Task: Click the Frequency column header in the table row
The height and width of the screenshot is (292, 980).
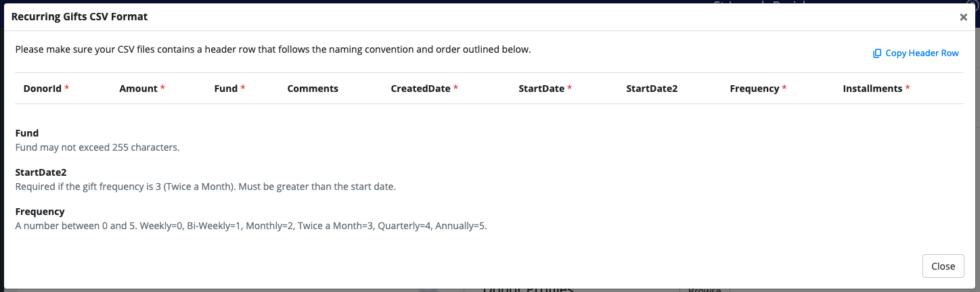Action: coord(755,89)
